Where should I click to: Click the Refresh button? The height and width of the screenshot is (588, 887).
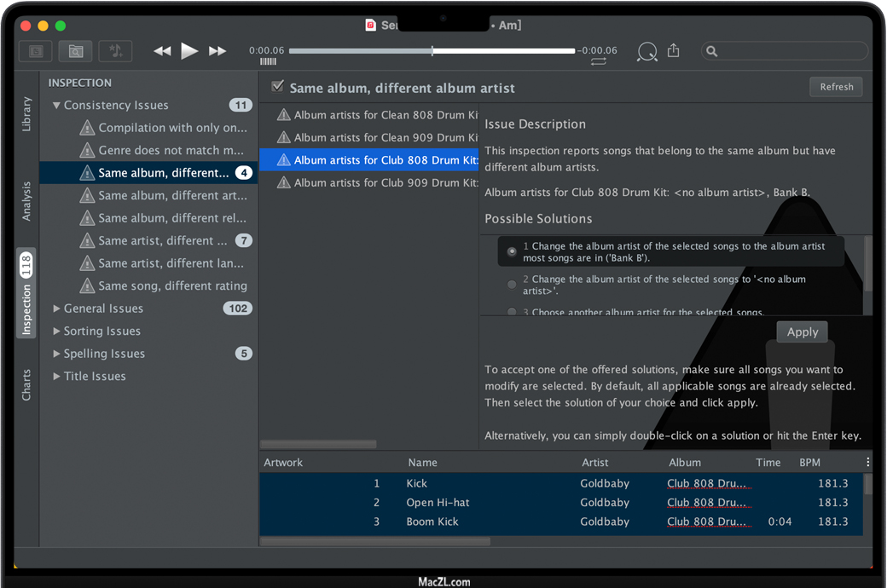pos(836,87)
